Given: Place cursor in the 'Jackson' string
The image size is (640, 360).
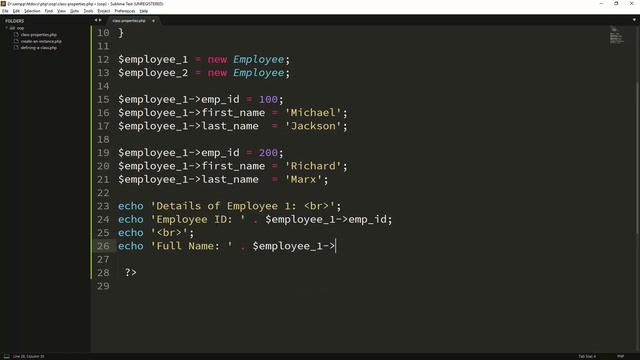Looking at the screenshot, I should pyautogui.click(x=313, y=126).
